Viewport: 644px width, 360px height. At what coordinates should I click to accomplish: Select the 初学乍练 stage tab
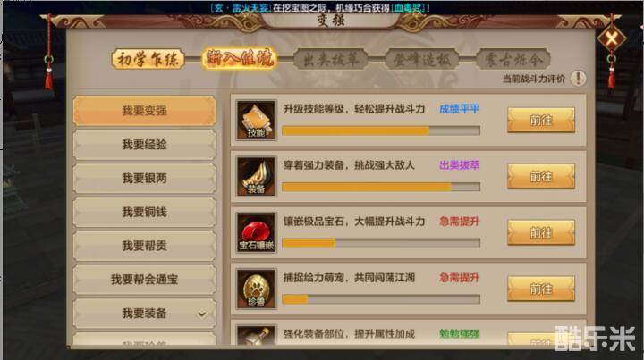point(148,60)
